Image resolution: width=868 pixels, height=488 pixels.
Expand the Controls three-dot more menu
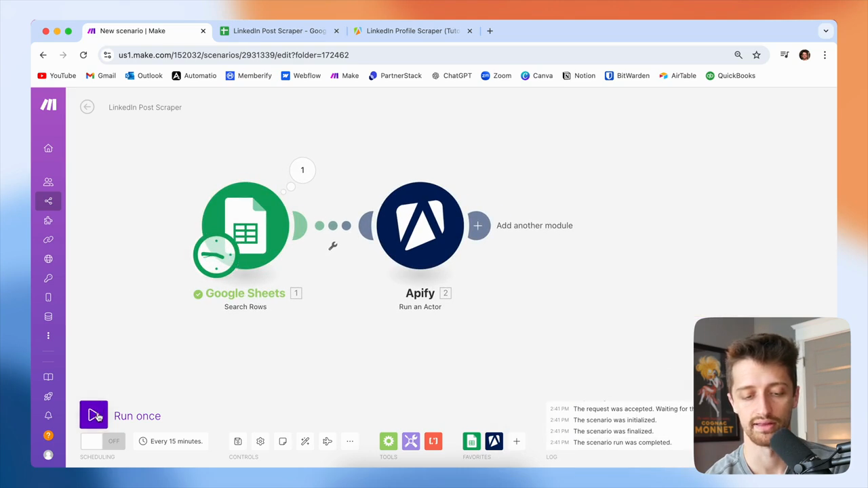350,441
